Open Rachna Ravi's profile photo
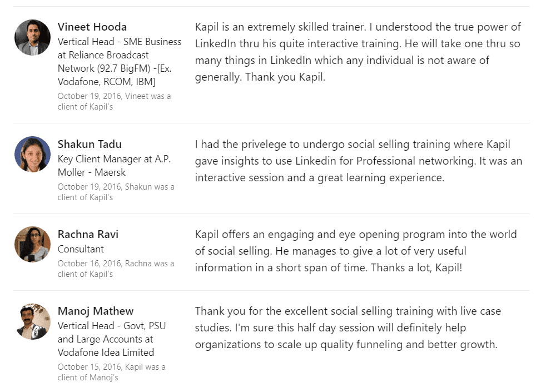Viewport: 546px width, 392px height. pos(32,245)
